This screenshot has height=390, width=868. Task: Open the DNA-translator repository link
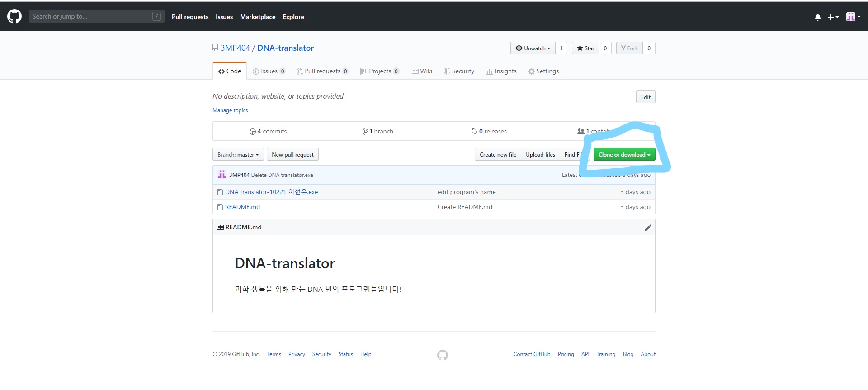coord(285,48)
